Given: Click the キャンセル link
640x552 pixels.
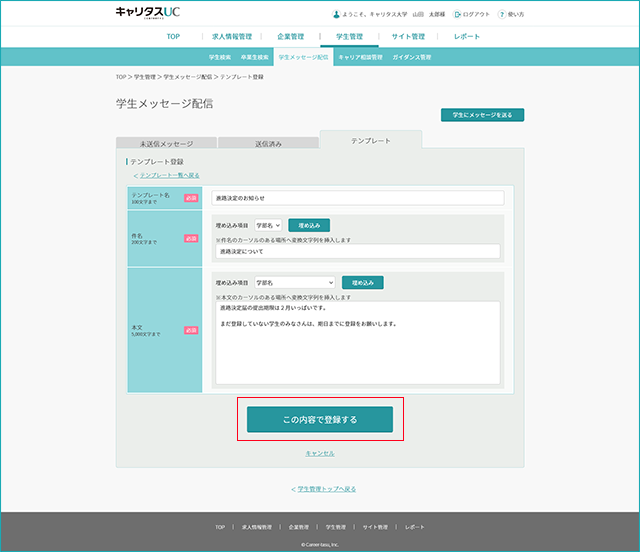Looking at the screenshot, I should (x=320, y=454).
